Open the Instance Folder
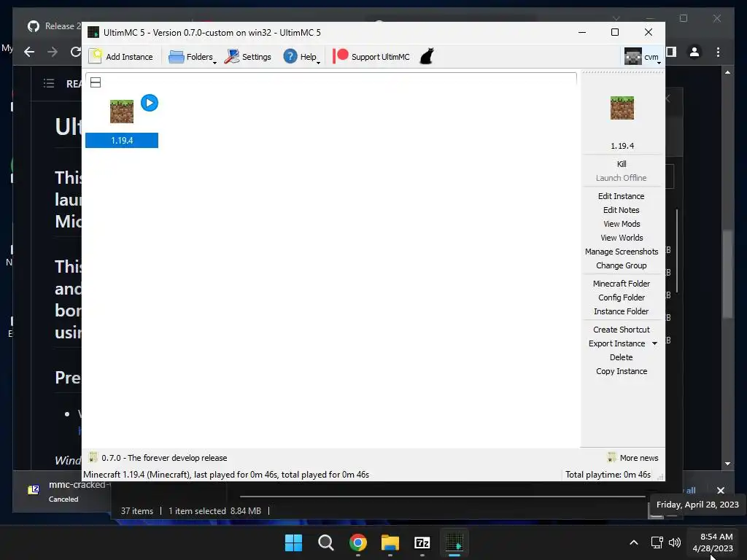Viewport: 747px width, 560px height. tap(622, 311)
